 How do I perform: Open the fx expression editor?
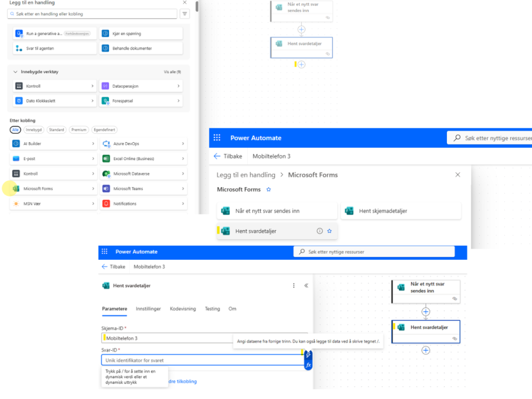(x=308, y=365)
